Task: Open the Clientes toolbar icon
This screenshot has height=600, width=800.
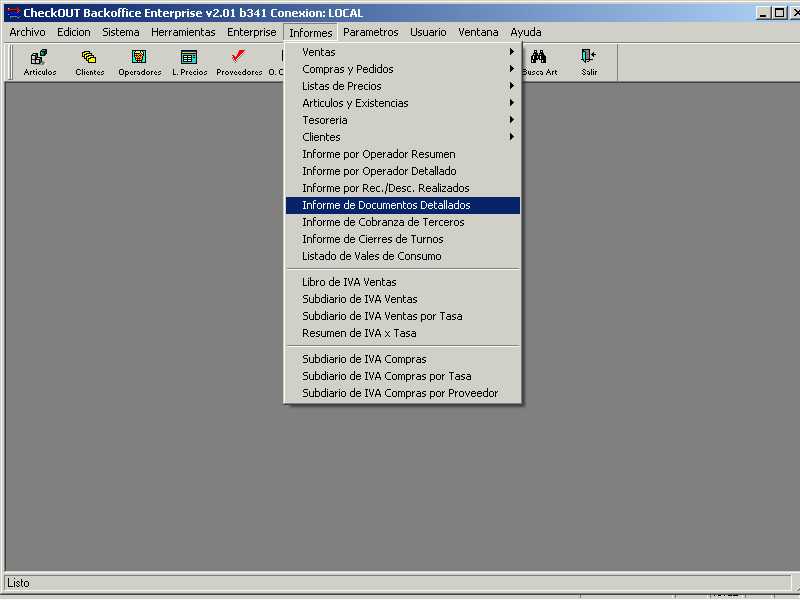Action: [89, 62]
